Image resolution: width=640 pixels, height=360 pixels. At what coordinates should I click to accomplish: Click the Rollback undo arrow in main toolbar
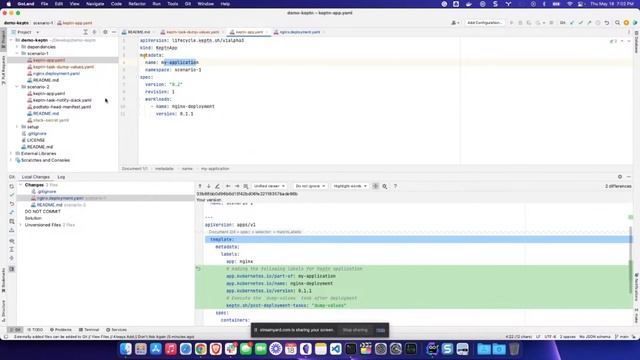coord(607,23)
